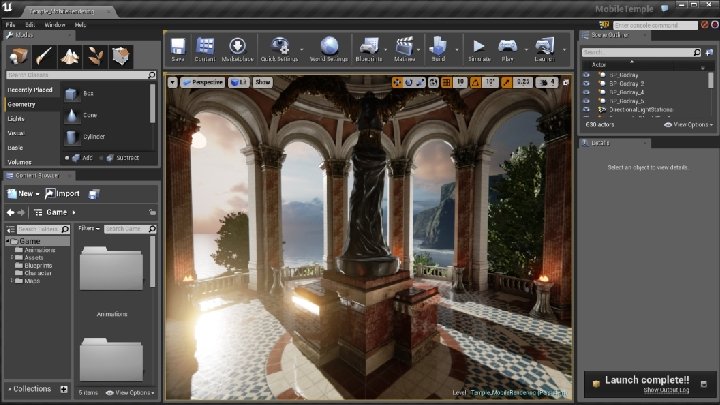Open the File menu

click(10, 25)
